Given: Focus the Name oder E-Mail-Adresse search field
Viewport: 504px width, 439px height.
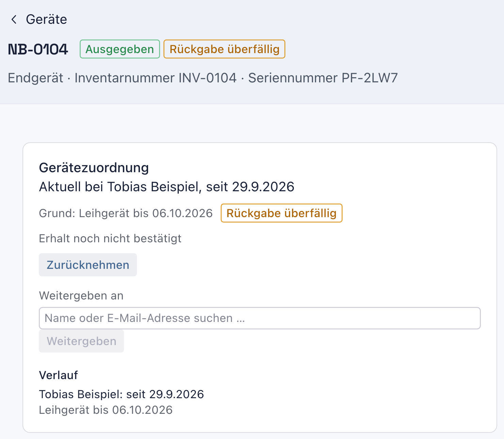Looking at the screenshot, I should pos(260,318).
